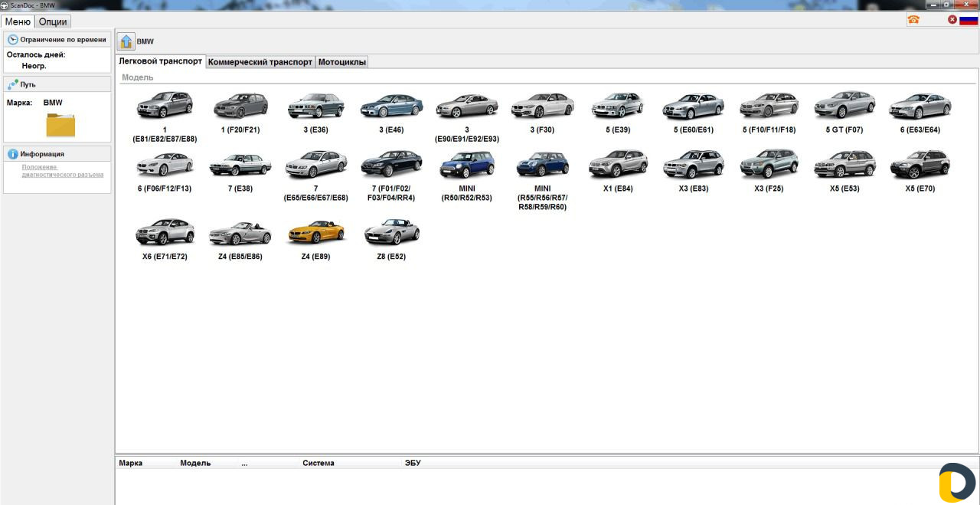
Task: Select the Легковой транспорт tab
Action: pos(161,61)
